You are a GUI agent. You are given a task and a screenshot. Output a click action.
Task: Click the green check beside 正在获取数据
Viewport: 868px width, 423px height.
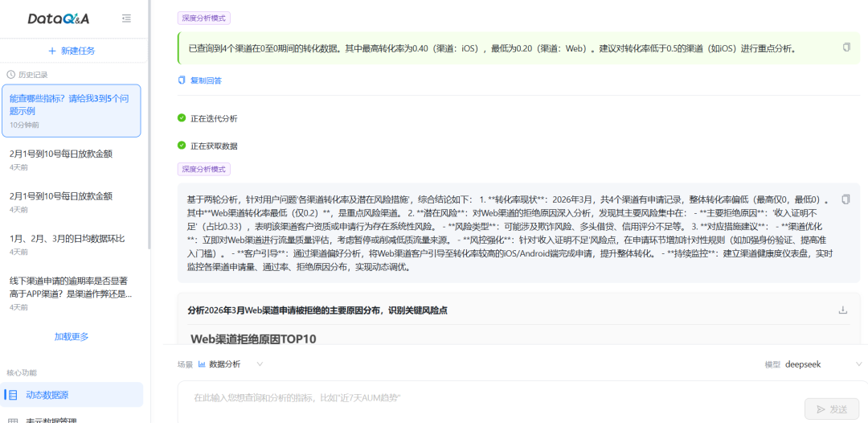pyautogui.click(x=182, y=146)
